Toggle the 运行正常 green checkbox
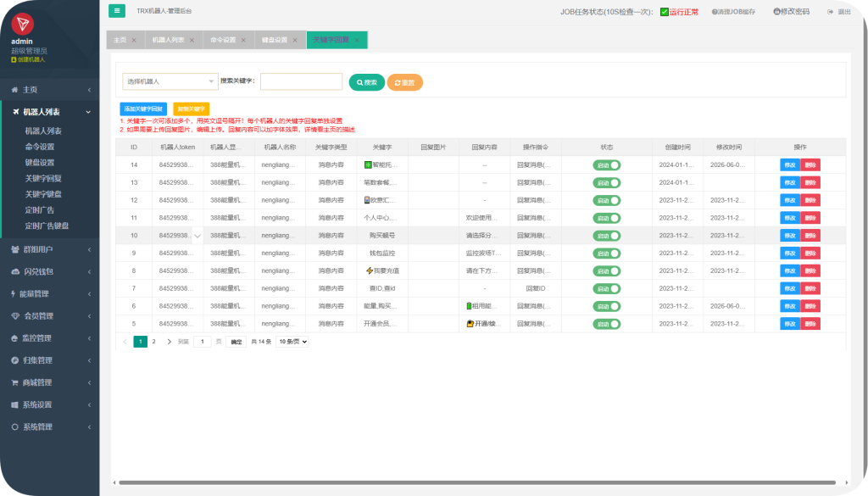The image size is (868, 496). (x=665, y=12)
